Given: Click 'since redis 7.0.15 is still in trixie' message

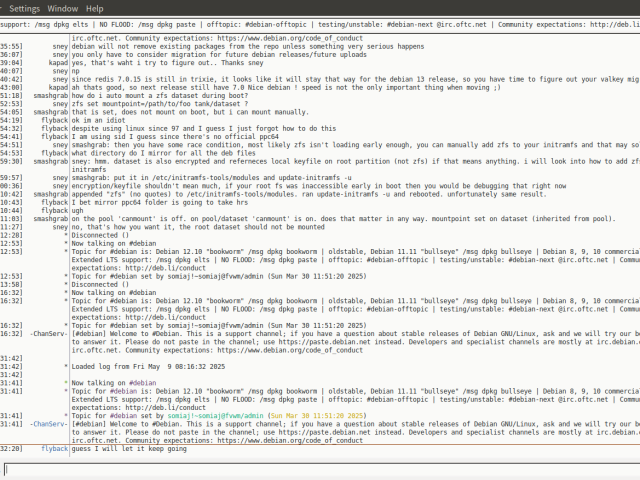Looking at the screenshot, I should (x=356, y=79).
